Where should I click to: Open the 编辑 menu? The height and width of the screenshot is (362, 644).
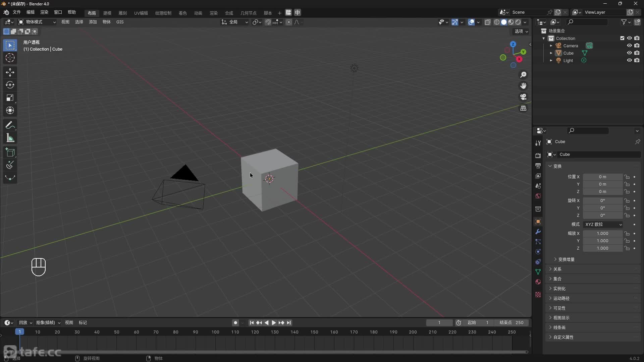pos(31,12)
